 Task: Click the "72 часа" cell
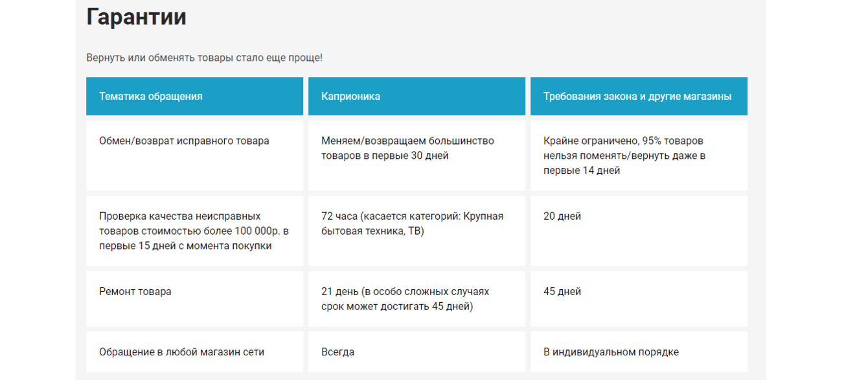(417, 231)
